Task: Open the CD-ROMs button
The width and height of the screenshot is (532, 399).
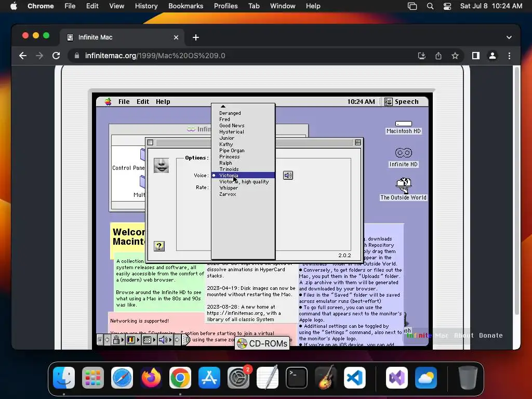Action: 262,343
